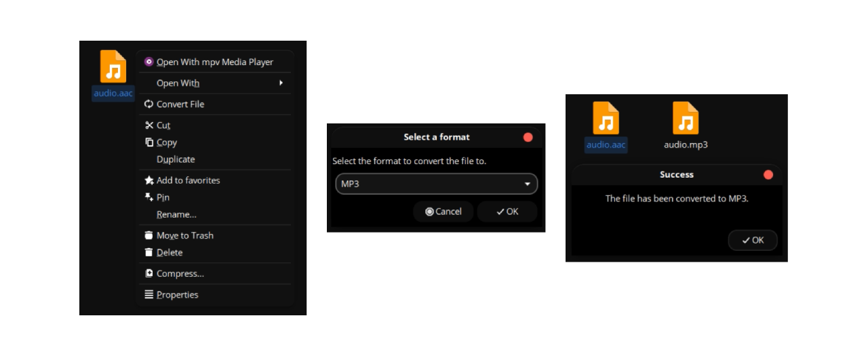868x356 pixels.
Task: Click the audio.aac file icon beside context menu
Action: [113, 67]
